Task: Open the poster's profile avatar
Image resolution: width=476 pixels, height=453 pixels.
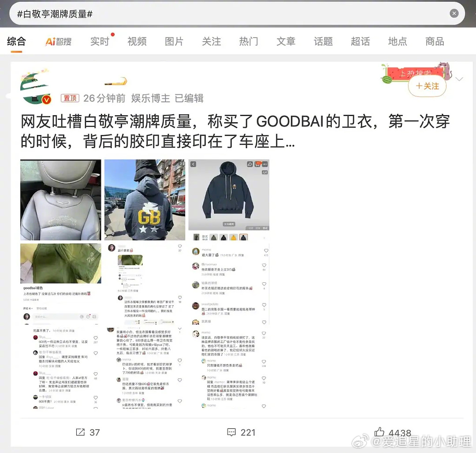Action: coord(35,86)
